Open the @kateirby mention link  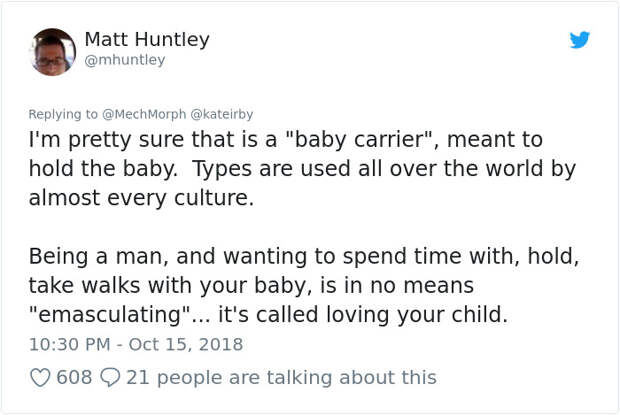click(x=221, y=114)
